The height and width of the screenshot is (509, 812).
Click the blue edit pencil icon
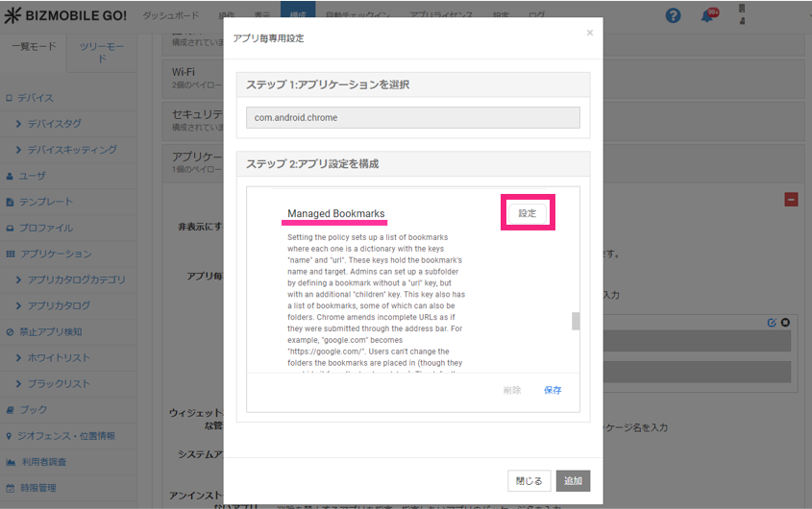coord(772,322)
